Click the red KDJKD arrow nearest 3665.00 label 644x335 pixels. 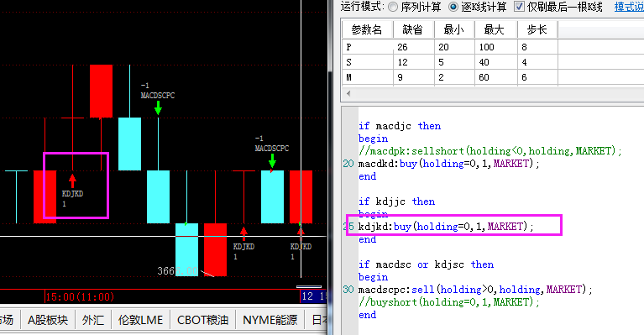click(243, 233)
